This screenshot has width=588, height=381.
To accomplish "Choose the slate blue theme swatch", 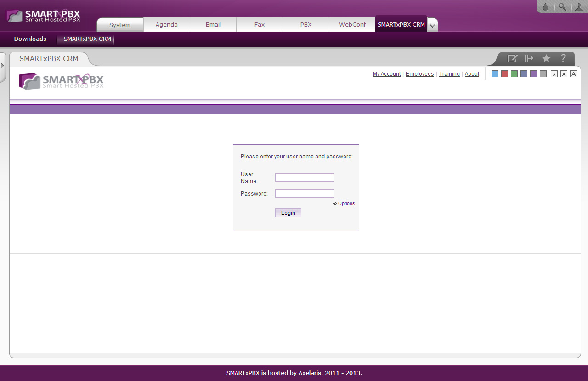I will pos(524,74).
